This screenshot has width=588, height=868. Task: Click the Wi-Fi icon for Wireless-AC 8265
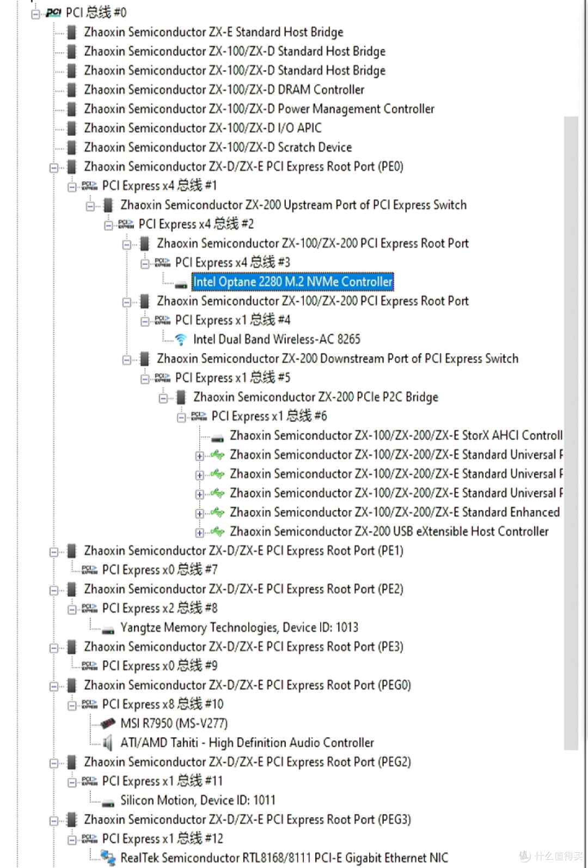click(181, 339)
